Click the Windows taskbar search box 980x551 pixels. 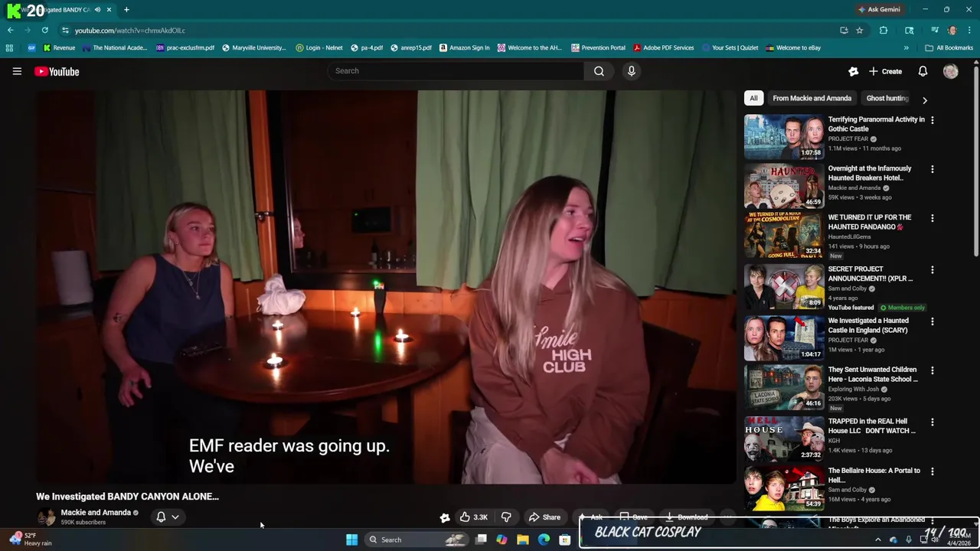415,540
